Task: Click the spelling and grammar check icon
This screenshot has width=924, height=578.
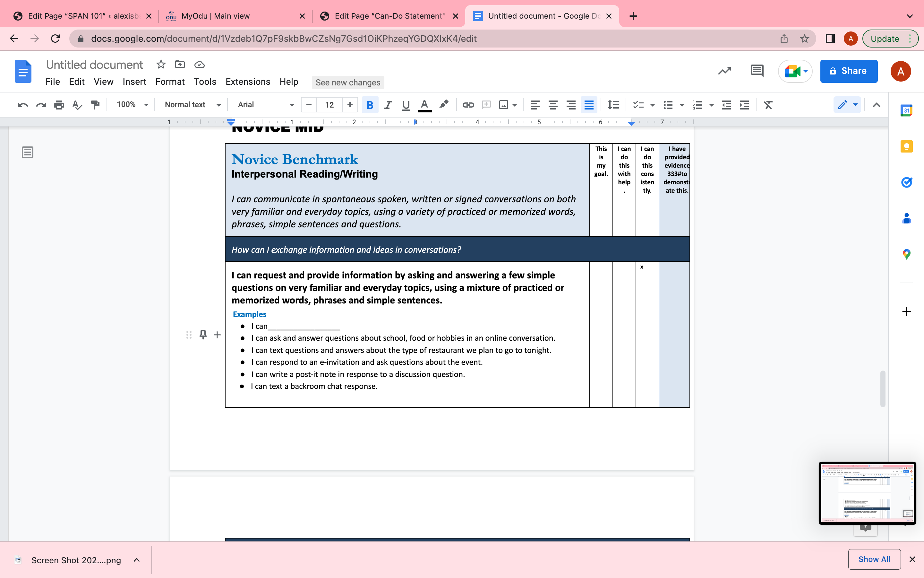Action: tap(77, 105)
